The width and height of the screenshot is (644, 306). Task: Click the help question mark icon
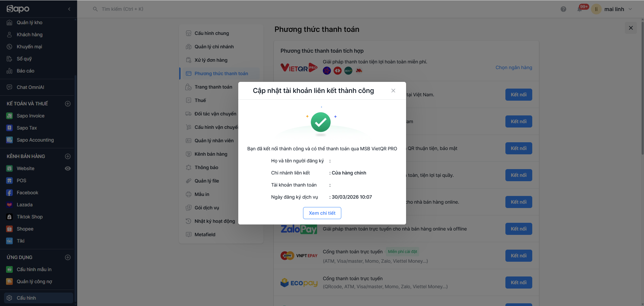coord(563,9)
